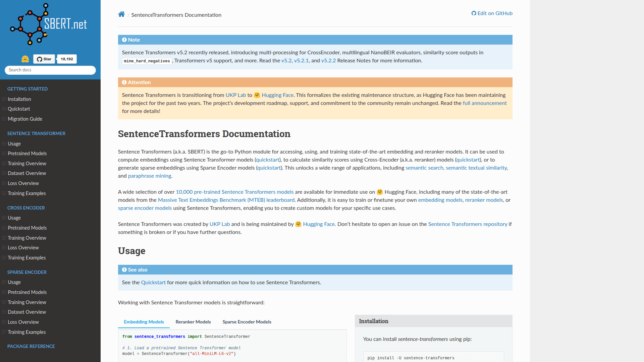
Task: Click the home icon in the breadcrumb
Action: (121, 14)
